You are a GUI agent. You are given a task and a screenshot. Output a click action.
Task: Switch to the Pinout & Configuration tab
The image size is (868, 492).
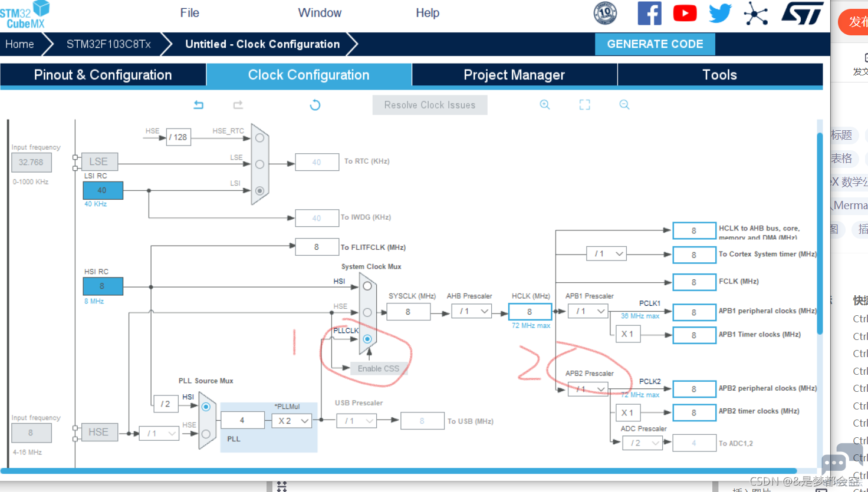tap(103, 75)
